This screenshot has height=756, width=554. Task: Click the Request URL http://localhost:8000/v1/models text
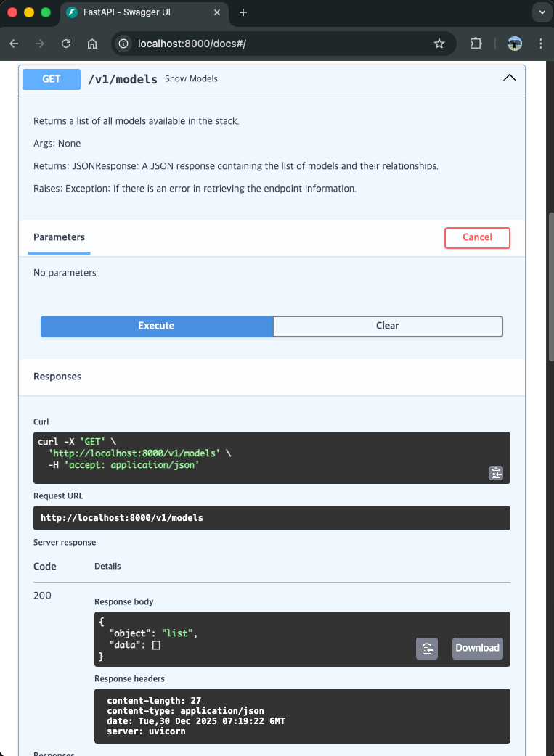(122, 518)
